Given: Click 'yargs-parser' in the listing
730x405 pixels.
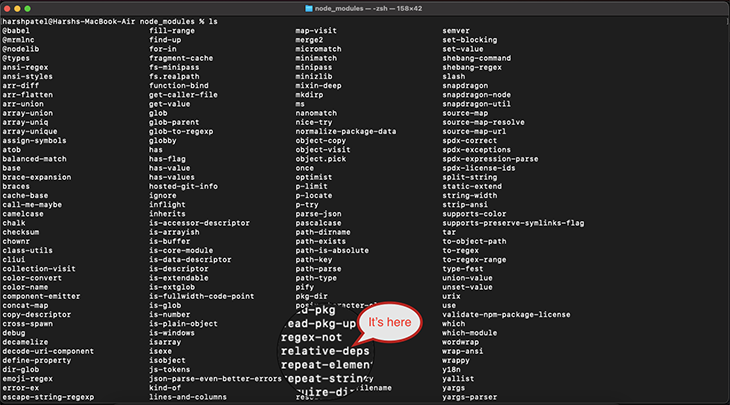Looking at the screenshot, I should point(470,397).
